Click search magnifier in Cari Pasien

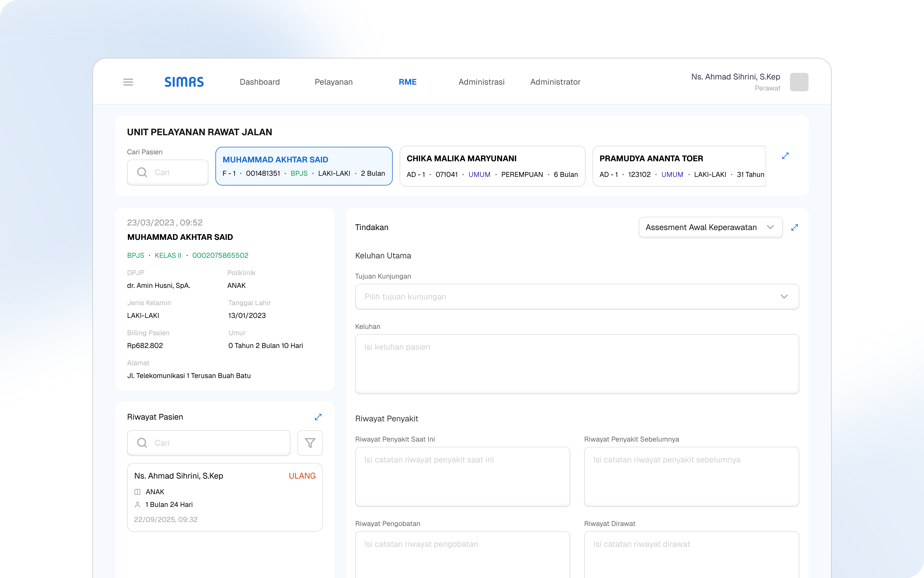point(142,173)
